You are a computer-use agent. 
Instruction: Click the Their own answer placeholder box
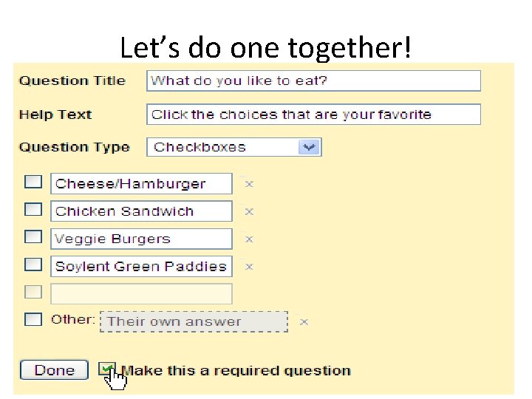[x=194, y=321]
